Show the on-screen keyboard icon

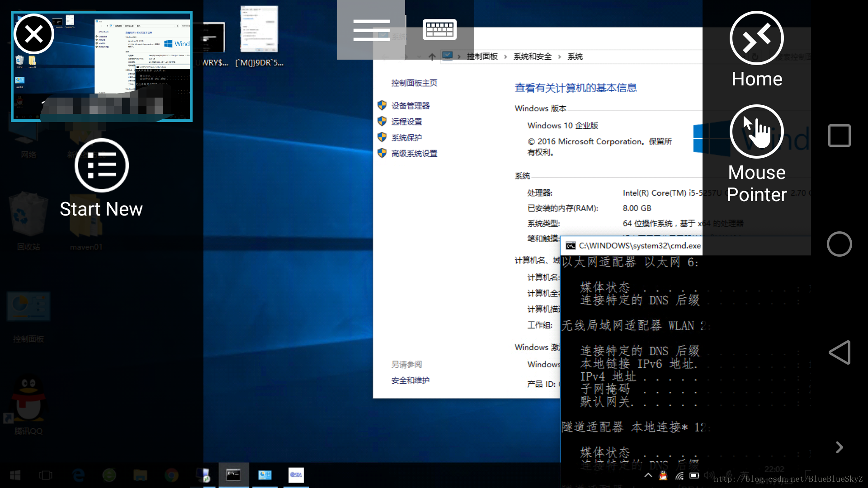pyautogui.click(x=439, y=30)
